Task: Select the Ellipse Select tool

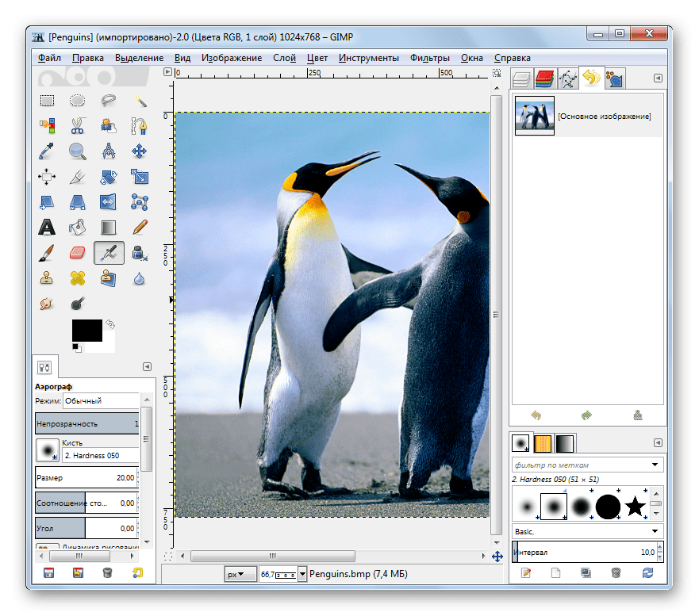Action: click(x=77, y=101)
